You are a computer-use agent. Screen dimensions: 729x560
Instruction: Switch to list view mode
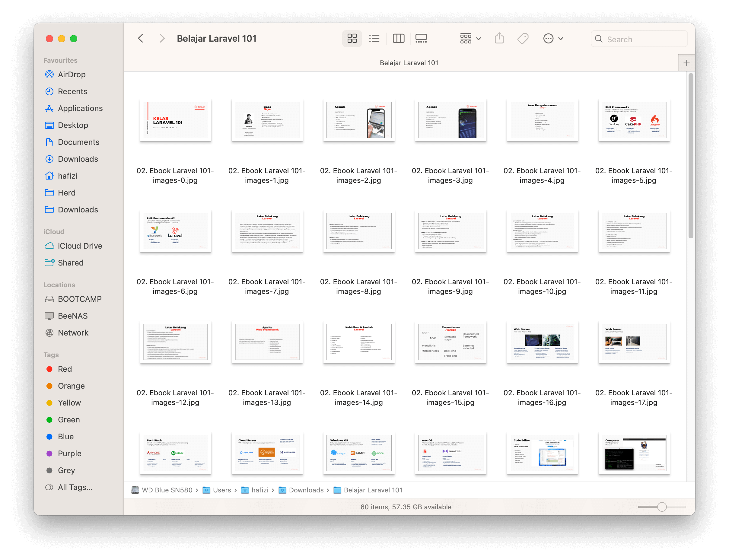click(374, 39)
